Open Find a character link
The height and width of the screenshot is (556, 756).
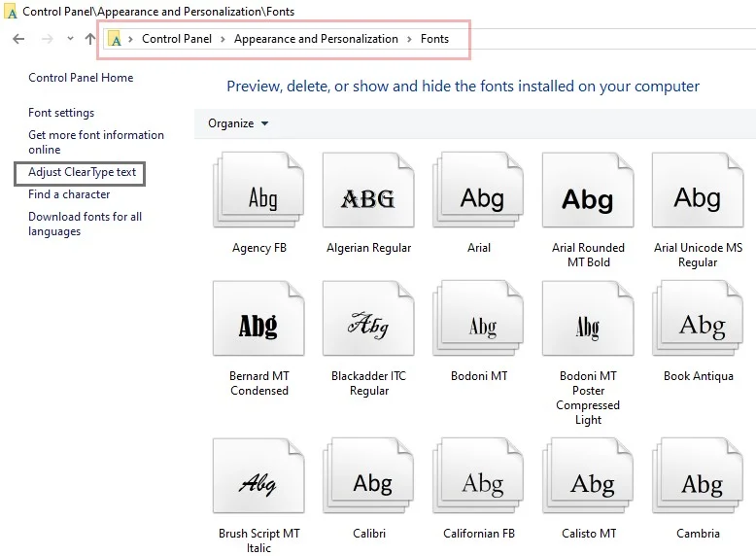pyautogui.click(x=69, y=194)
